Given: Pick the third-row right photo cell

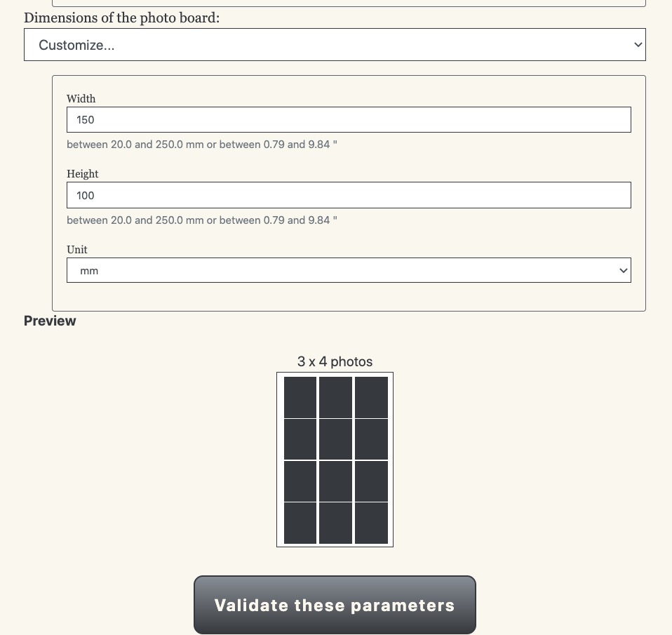Looking at the screenshot, I should (371, 481).
